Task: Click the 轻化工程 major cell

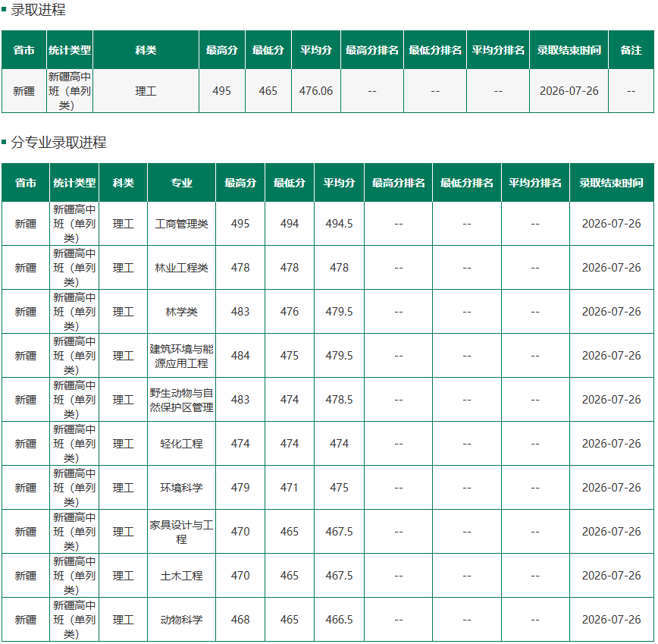Action: point(181,444)
